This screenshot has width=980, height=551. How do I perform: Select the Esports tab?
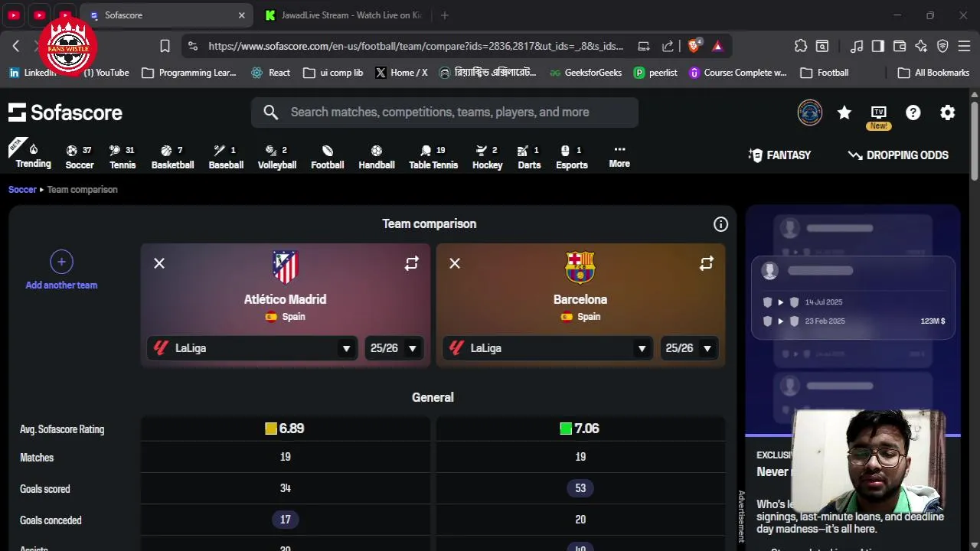[572, 157]
